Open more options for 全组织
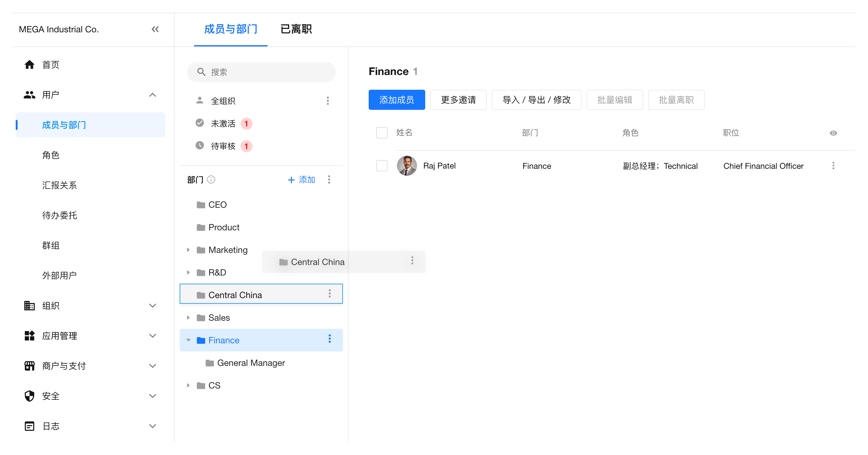This screenshot has width=868, height=455. 328,101
